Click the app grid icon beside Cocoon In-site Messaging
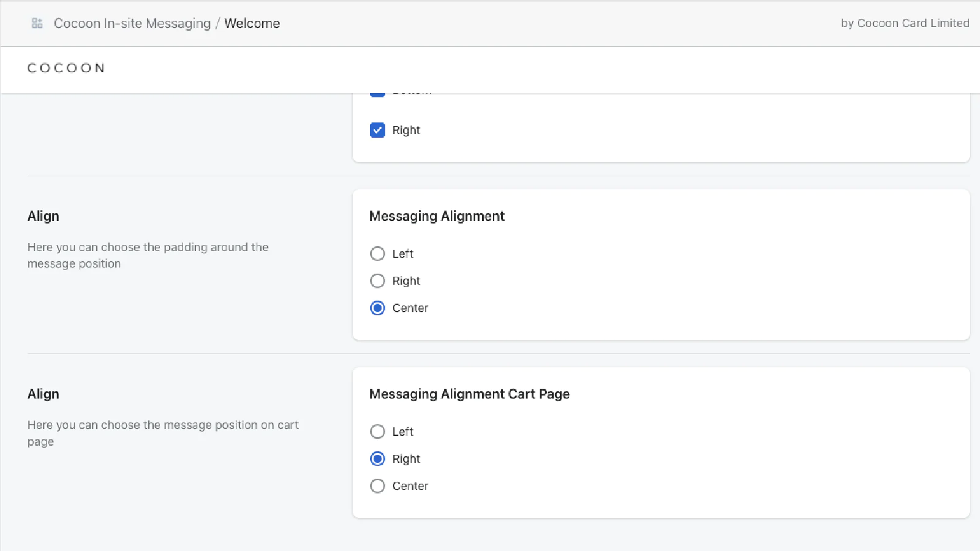 click(37, 23)
